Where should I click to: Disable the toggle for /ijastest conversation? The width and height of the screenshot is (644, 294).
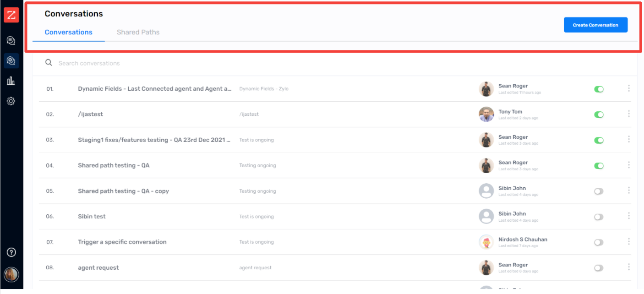tap(599, 114)
